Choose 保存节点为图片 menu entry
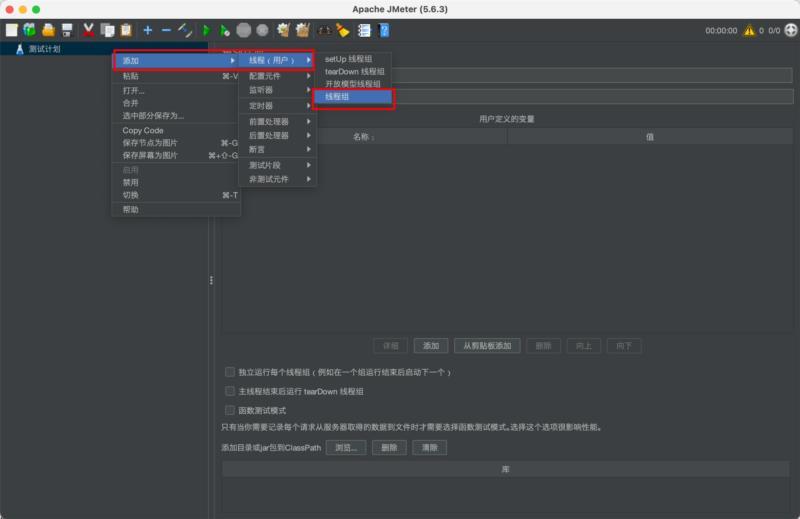 [x=176, y=143]
